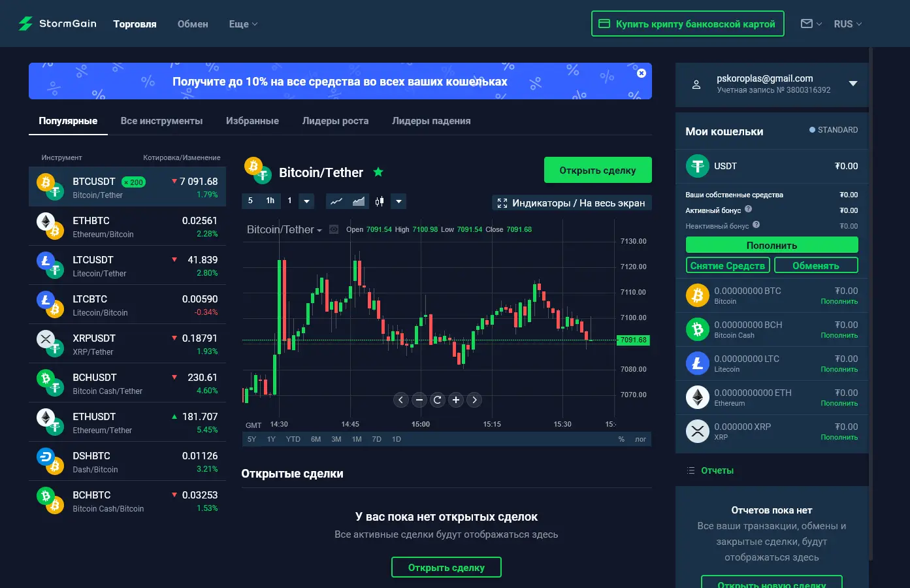
Task: Click the Отчеты list icon
Action: 691,470
